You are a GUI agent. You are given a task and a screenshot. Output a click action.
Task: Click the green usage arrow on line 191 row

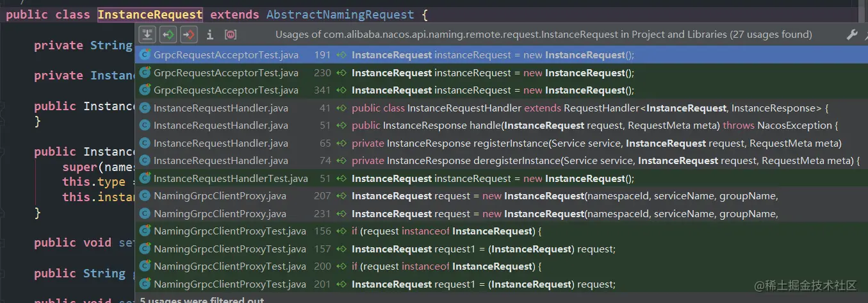(x=341, y=55)
